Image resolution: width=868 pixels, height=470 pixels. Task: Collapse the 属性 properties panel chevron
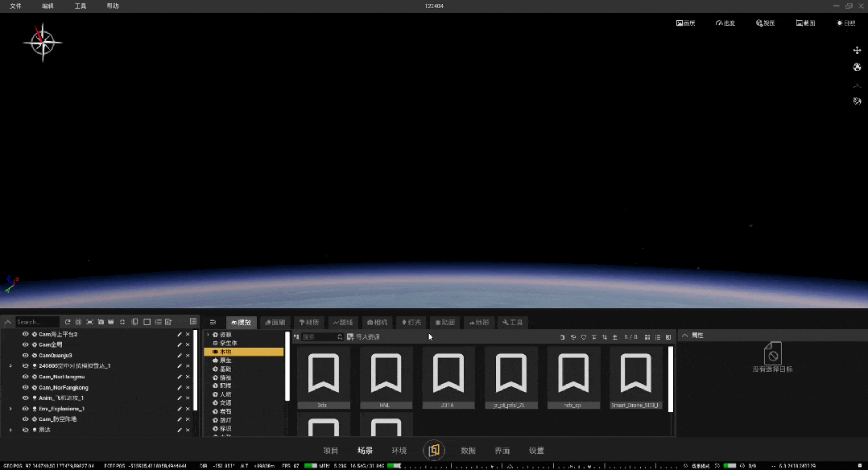tap(684, 336)
